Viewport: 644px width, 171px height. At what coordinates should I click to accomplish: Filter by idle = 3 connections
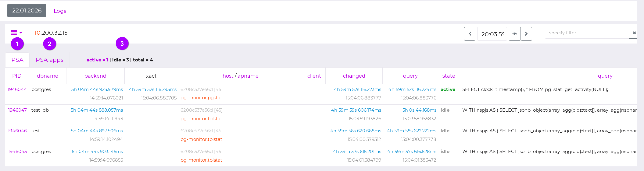click(120, 60)
